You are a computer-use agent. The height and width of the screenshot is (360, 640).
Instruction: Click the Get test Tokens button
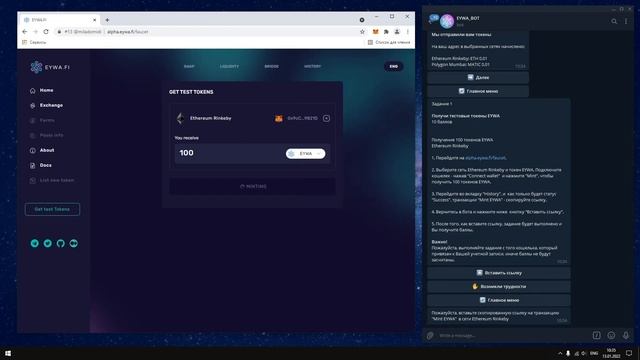(x=52, y=209)
